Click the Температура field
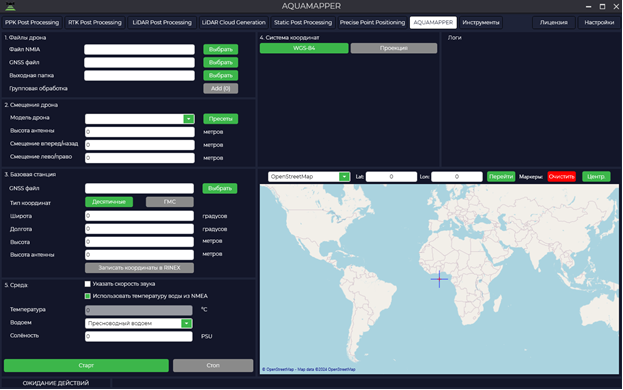This screenshot has height=390, width=623. pos(139,310)
